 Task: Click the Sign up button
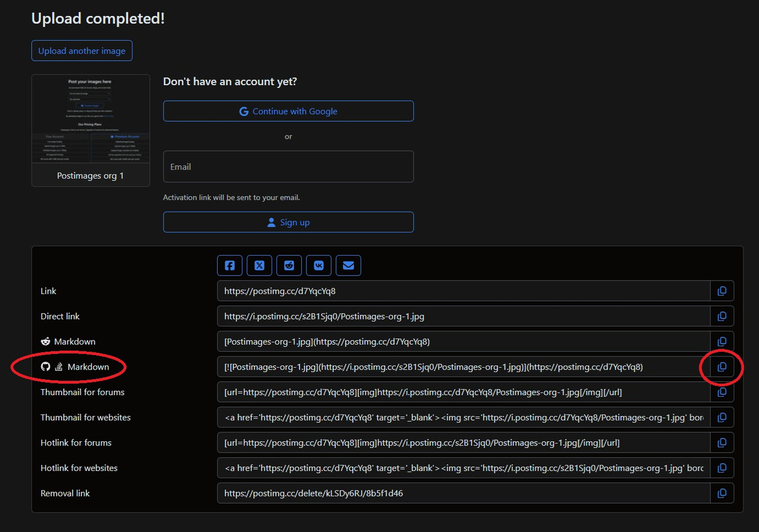288,222
